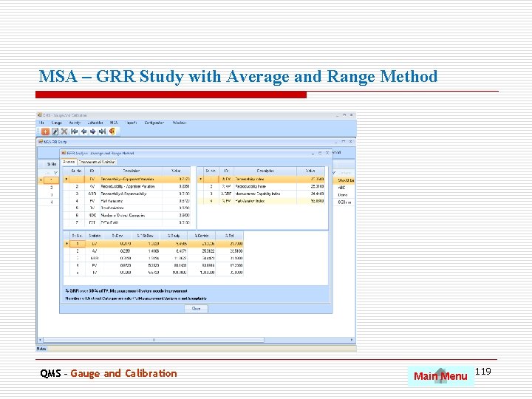Open the Configuration menu
This screenshot has height=399, width=532.
click(x=154, y=123)
